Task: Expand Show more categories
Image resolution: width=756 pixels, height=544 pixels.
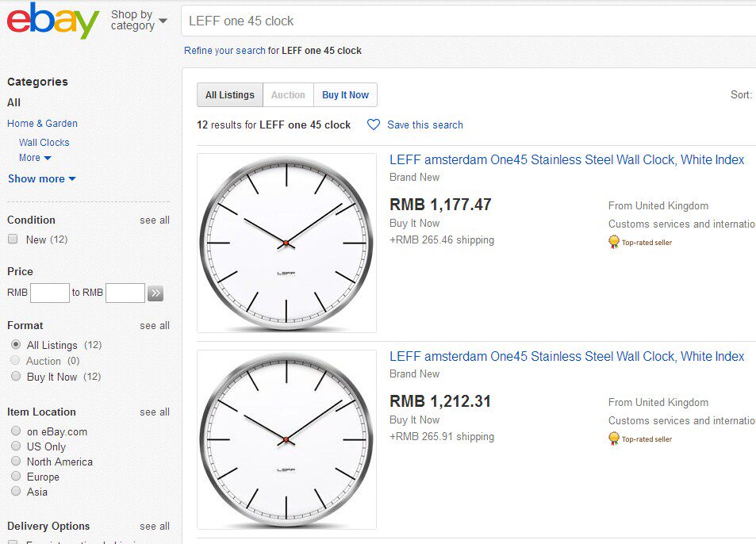Action: pyautogui.click(x=42, y=178)
